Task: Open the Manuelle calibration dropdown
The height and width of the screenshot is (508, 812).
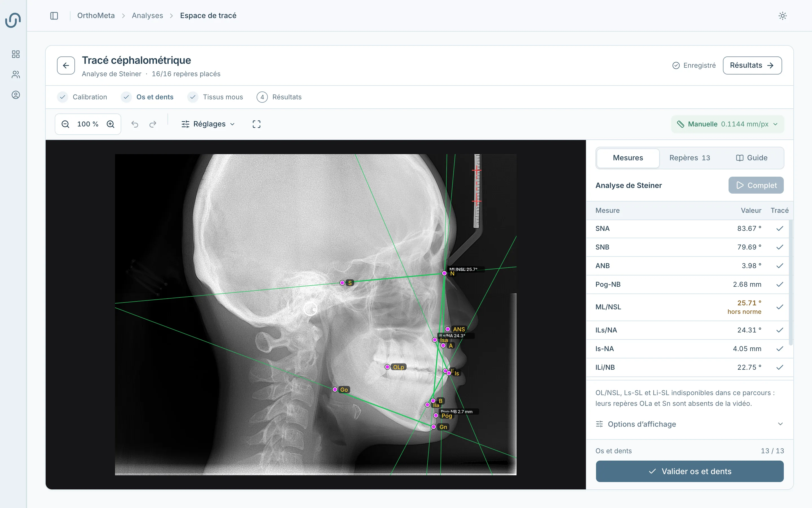Action: tap(727, 124)
